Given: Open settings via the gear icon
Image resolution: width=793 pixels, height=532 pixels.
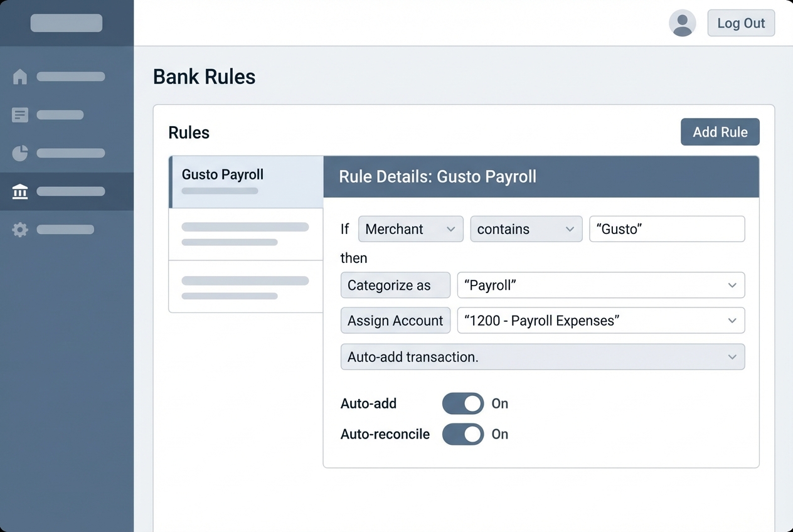Looking at the screenshot, I should point(19,229).
